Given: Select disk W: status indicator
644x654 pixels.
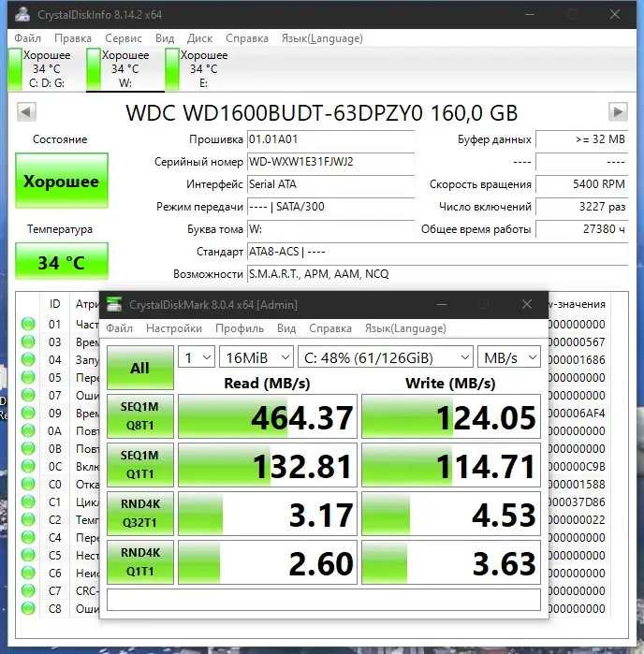Looking at the screenshot, I should (x=94, y=69).
